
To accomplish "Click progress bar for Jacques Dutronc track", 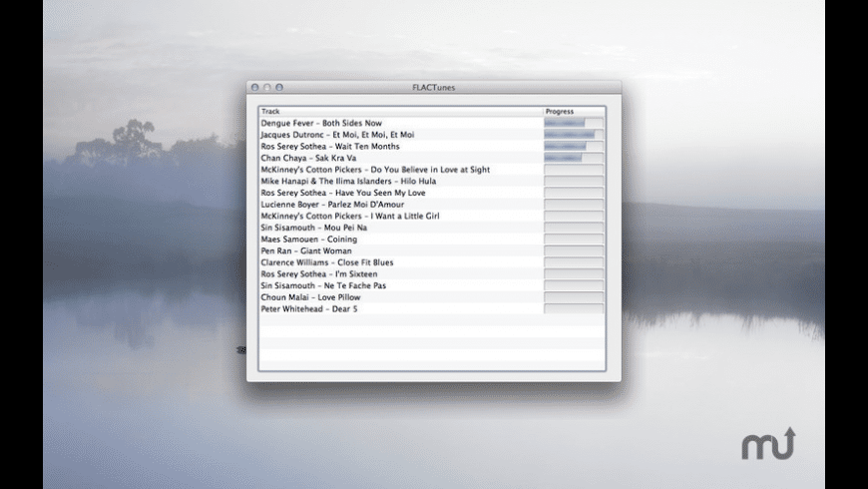I will coord(574,135).
